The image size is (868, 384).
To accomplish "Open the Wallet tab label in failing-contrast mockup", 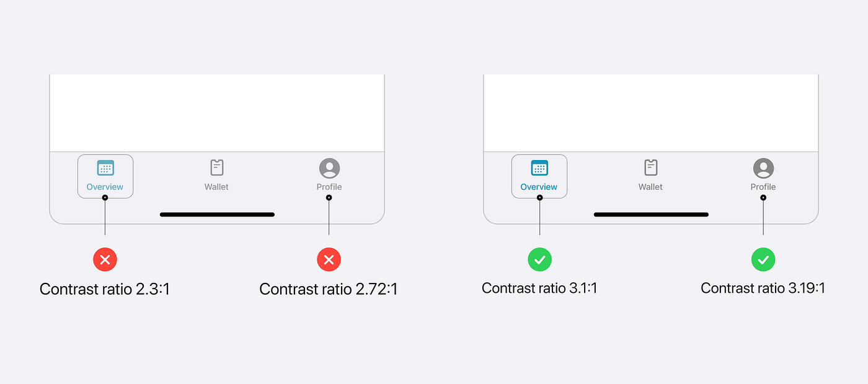I will click(217, 187).
